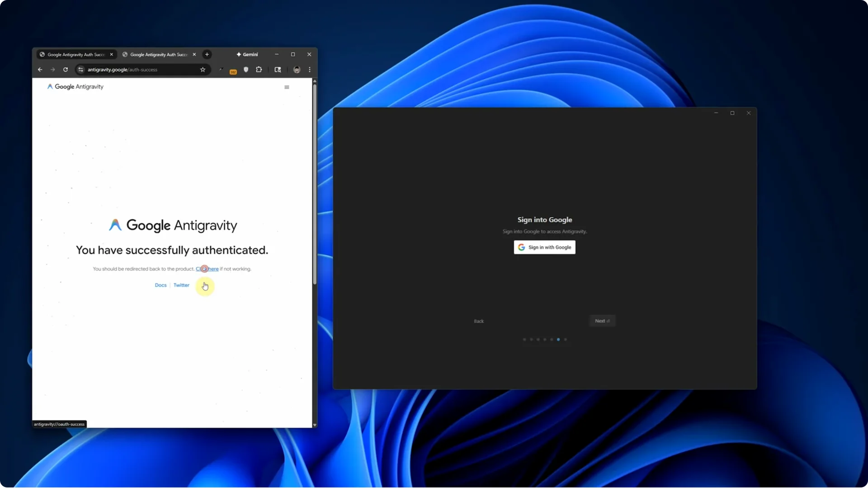The height and width of the screenshot is (488, 868).
Task: Click the browser back arrow
Action: click(x=40, y=70)
